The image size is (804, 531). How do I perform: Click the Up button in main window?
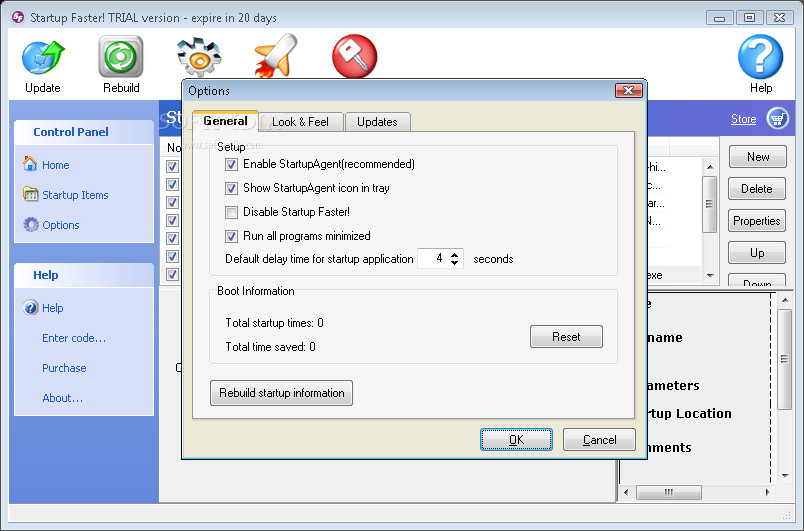click(x=757, y=253)
